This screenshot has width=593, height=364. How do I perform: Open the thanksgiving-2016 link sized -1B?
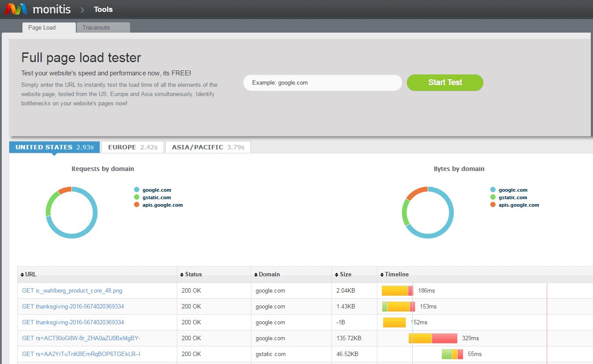pyautogui.click(x=73, y=323)
